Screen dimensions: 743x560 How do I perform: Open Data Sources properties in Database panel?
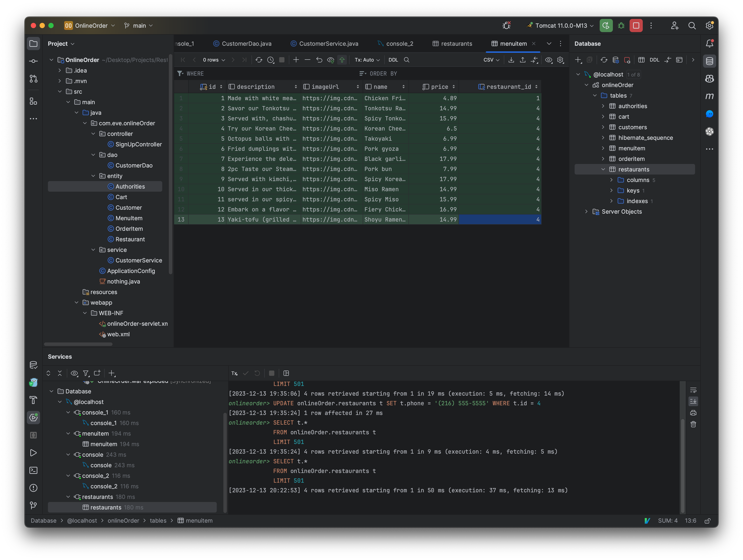[616, 60]
